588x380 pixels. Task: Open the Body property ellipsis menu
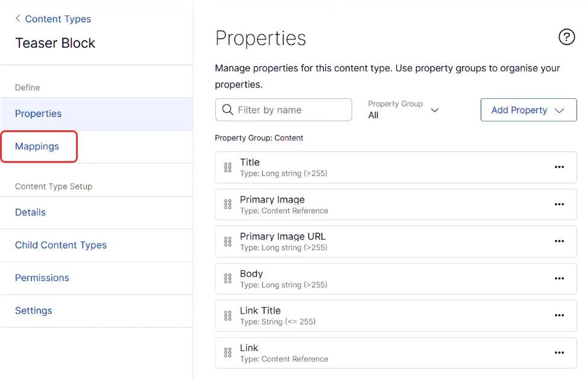tap(559, 279)
